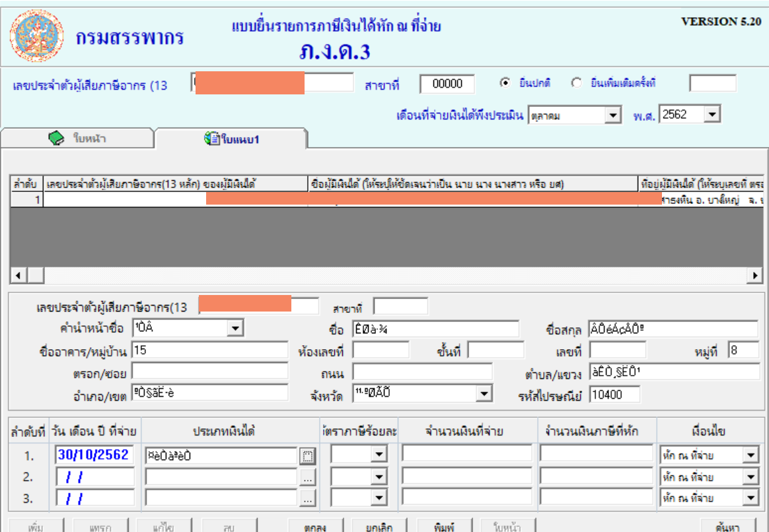Click the horizontal scrollbar thumb in table
The height and width of the screenshot is (532, 769).
[x=36, y=275]
